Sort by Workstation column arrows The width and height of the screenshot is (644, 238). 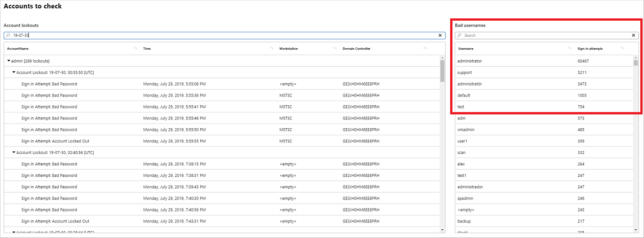pyautogui.click(x=334, y=48)
